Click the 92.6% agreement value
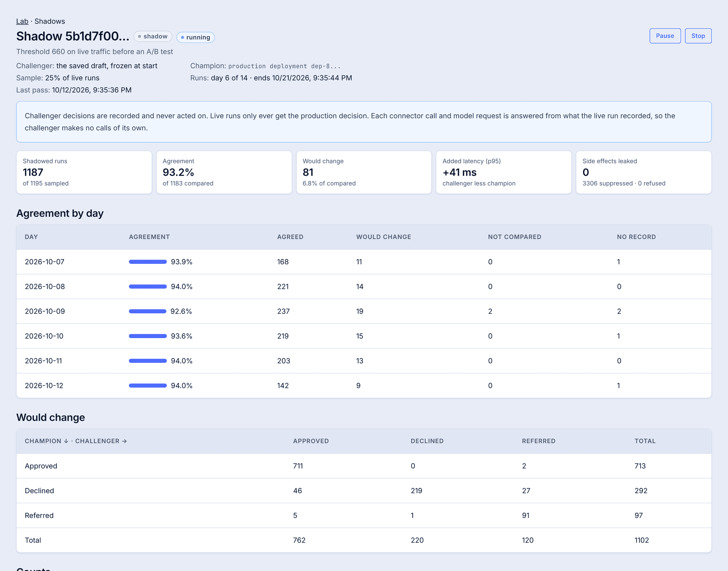Image resolution: width=728 pixels, height=571 pixels. [x=181, y=311]
